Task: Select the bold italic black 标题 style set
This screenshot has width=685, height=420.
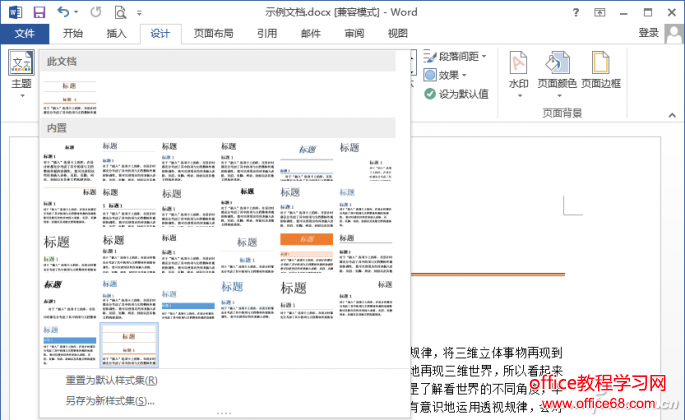Action: (70, 299)
